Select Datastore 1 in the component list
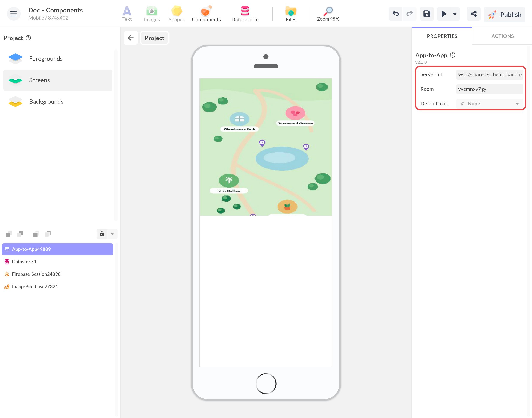 pyautogui.click(x=57, y=262)
